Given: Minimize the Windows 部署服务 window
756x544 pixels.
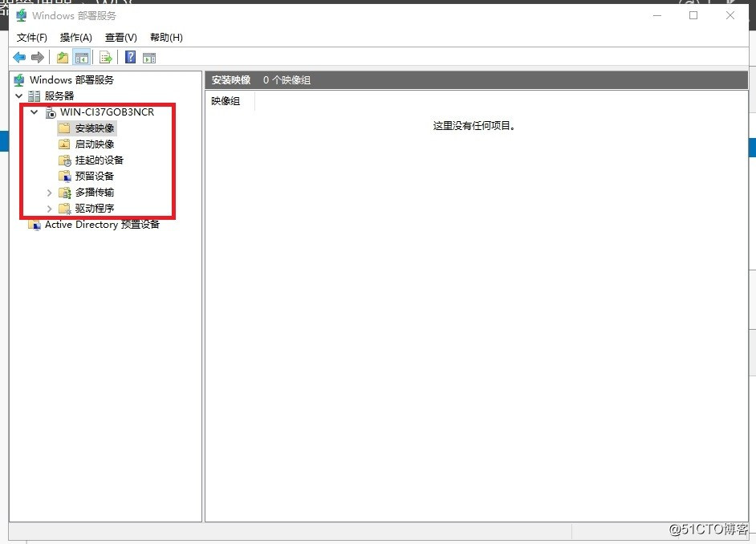Looking at the screenshot, I should (x=656, y=15).
